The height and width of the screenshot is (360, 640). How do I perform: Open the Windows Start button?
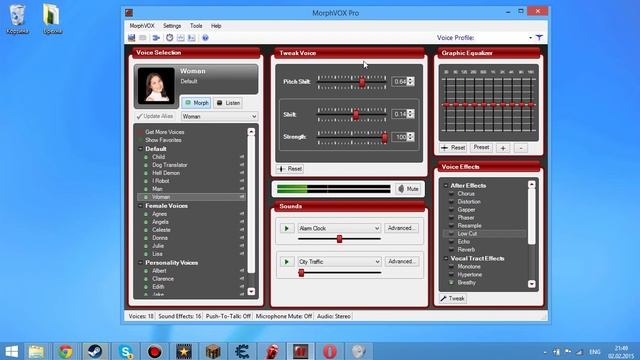pyautogui.click(x=12, y=351)
